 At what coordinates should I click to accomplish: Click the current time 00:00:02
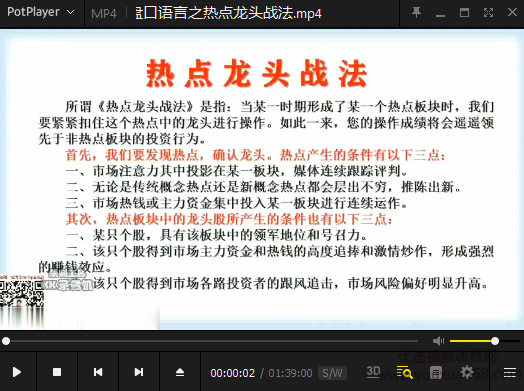[233, 373]
